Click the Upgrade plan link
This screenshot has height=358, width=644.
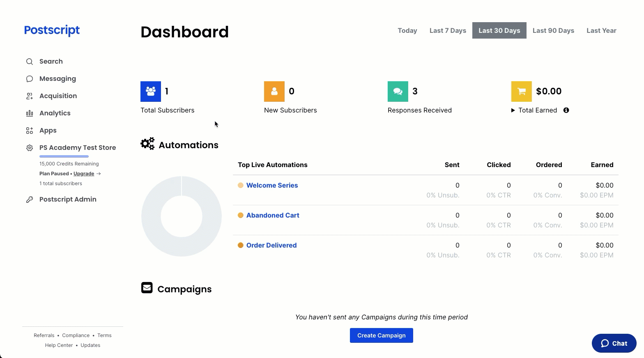point(84,174)
